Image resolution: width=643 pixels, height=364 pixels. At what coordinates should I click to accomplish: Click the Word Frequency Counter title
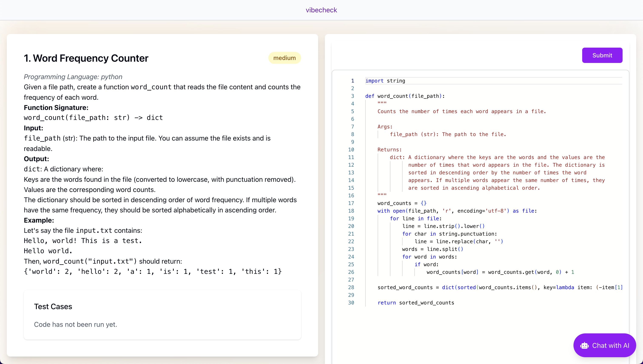86,58
